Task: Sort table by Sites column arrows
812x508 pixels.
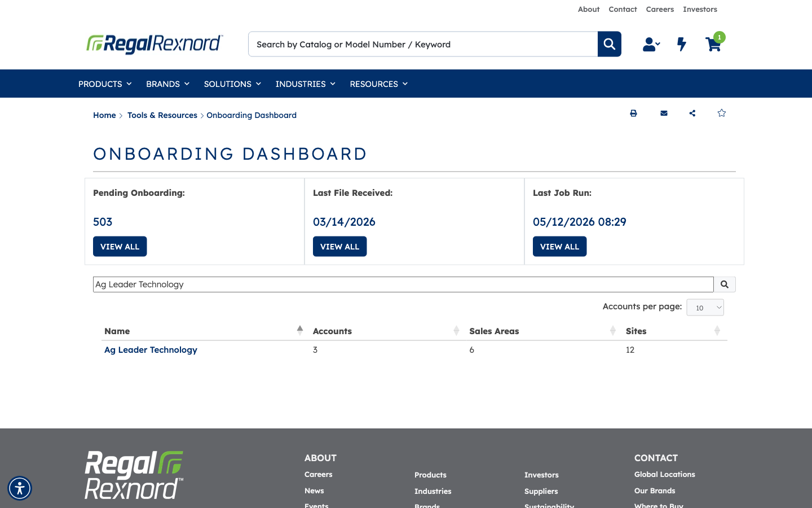Action: pyautogui.click(x=717, y=331)
